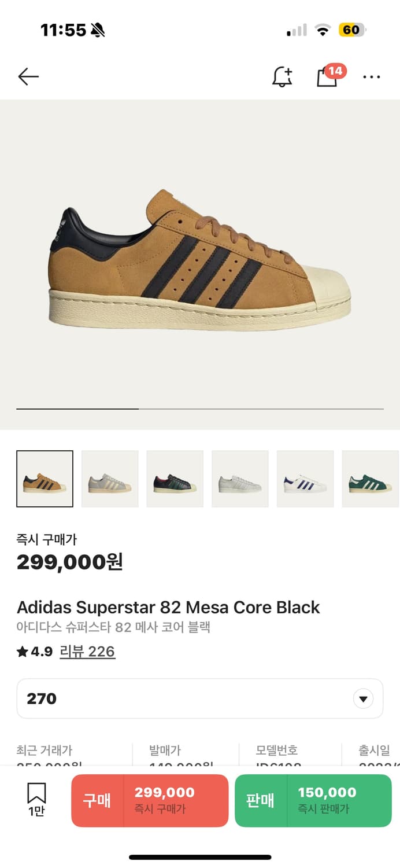The image size is (400, 868).
Task: Select the black green shoe thumbnail
Action: [x=175, y=479]
